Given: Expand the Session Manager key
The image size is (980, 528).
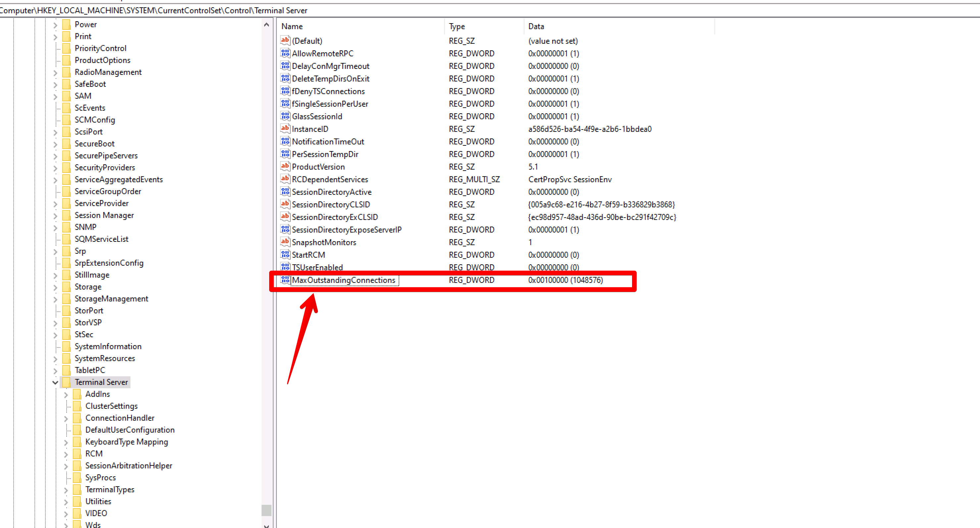Looking at the screenshot, I should tap(56, 215).
